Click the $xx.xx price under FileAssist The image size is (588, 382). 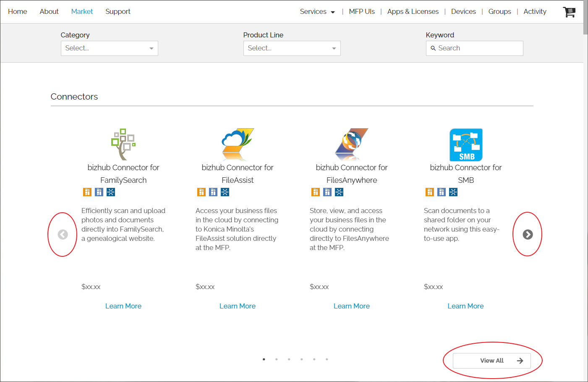pyautogui.click(x=205, y=287)
